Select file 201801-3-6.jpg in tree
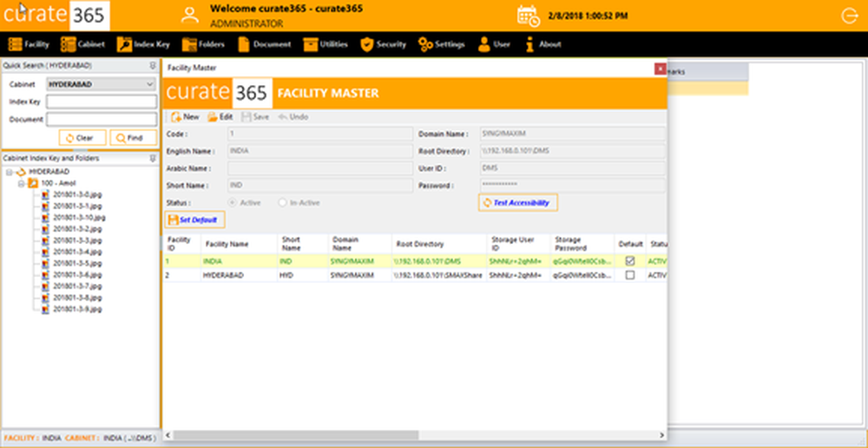868x448 pixels. [77, 274]
